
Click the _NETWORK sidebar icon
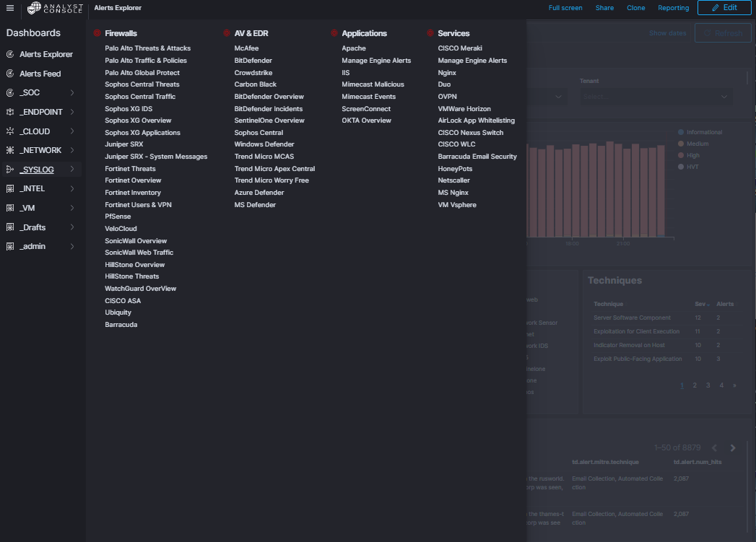[9, 150]
